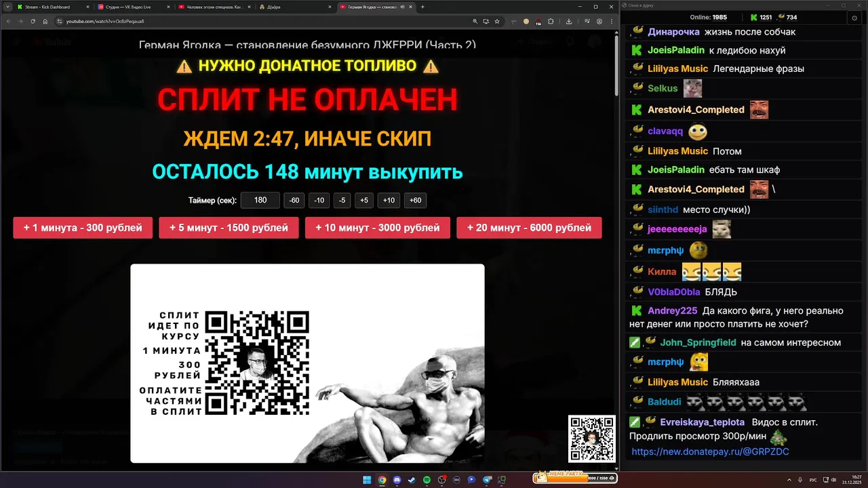
Task: Click username V0blaD0bla in chat
Action: (673, 292)
